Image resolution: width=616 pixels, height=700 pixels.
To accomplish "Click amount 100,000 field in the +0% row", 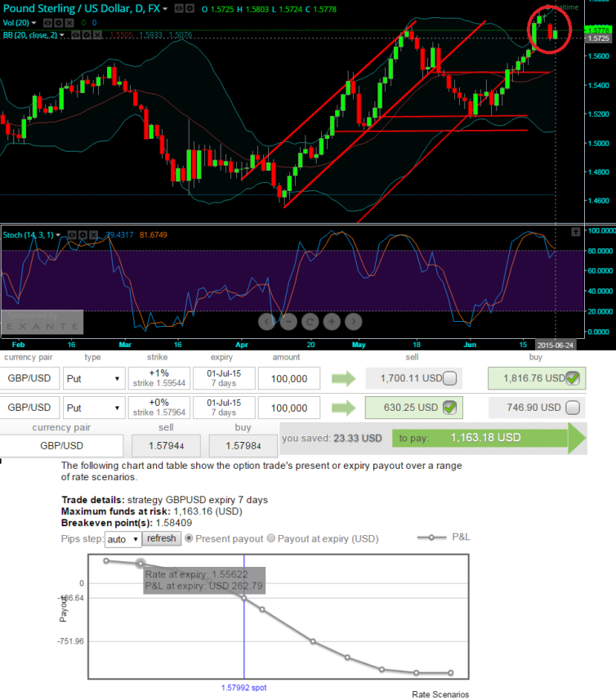I will tap(289, 408).
